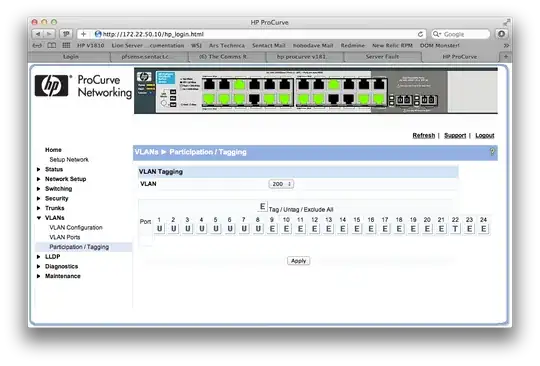Viewport: 540px width, 366px height.
Task: Toggle port 4 tagging button
Action: [x=201, y=229]
